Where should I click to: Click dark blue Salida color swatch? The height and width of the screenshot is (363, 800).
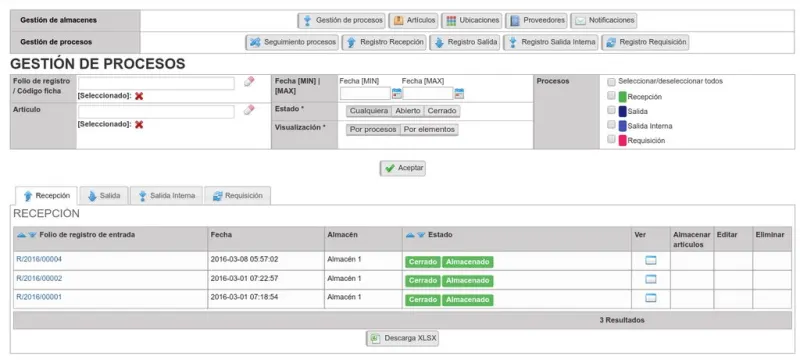[622, 111]
